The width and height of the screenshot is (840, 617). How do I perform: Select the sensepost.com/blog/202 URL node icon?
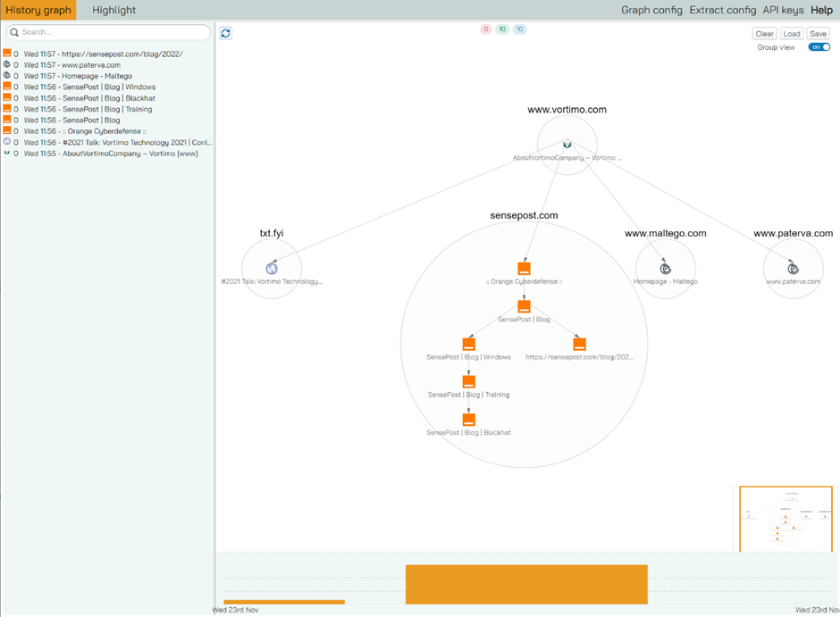pyautogui.click(x=579, y=344)
